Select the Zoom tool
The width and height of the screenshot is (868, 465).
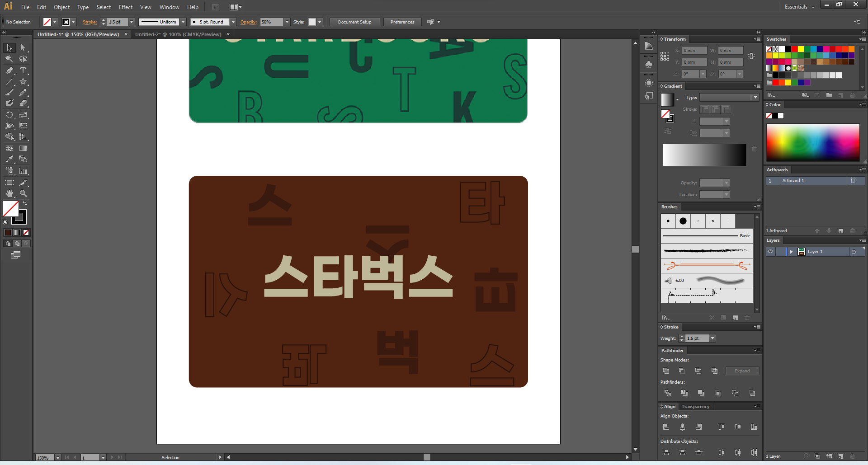[23, 193]
